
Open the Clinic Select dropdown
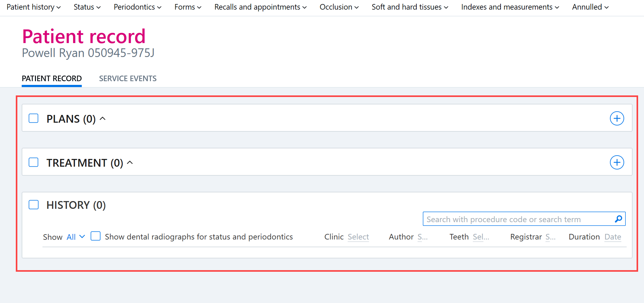coord(358,237)
